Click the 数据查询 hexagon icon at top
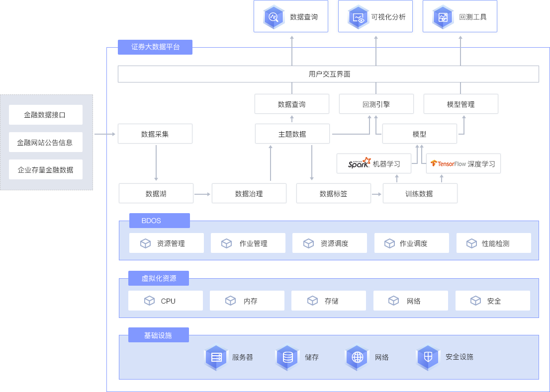This screenshot has width=550, height=392. pos(273,17)
